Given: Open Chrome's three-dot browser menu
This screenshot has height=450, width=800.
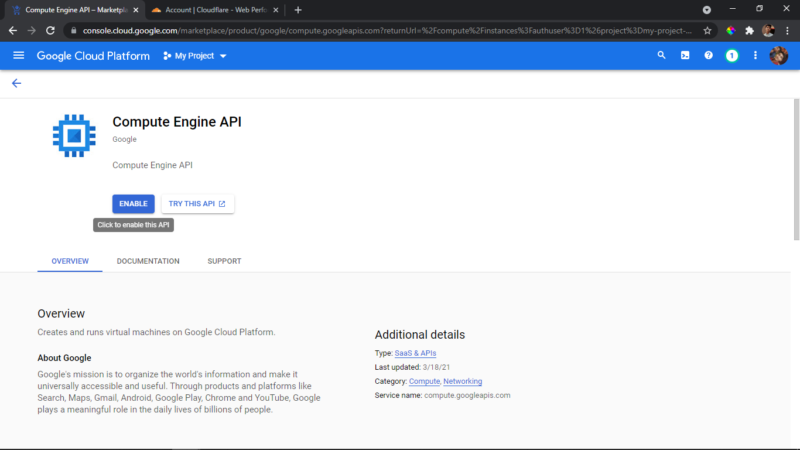Looking at the screenshot, I should click(x=787, y=31).
